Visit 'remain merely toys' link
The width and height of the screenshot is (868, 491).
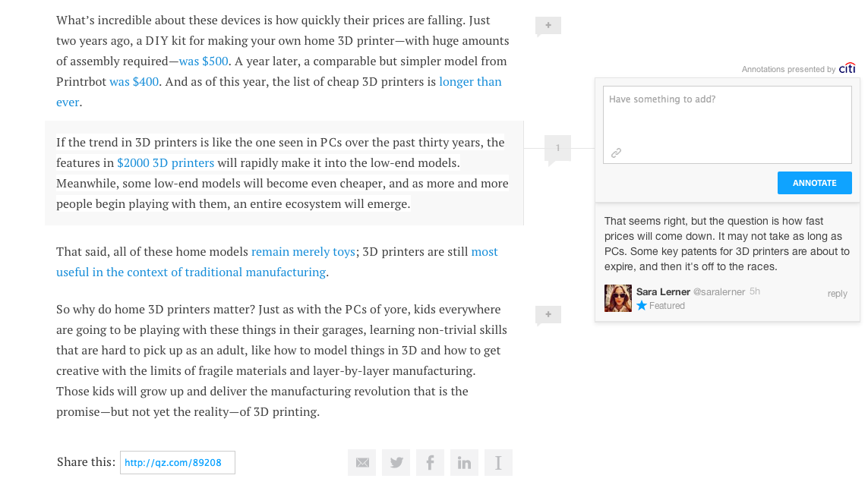click(x=303, y=252)
